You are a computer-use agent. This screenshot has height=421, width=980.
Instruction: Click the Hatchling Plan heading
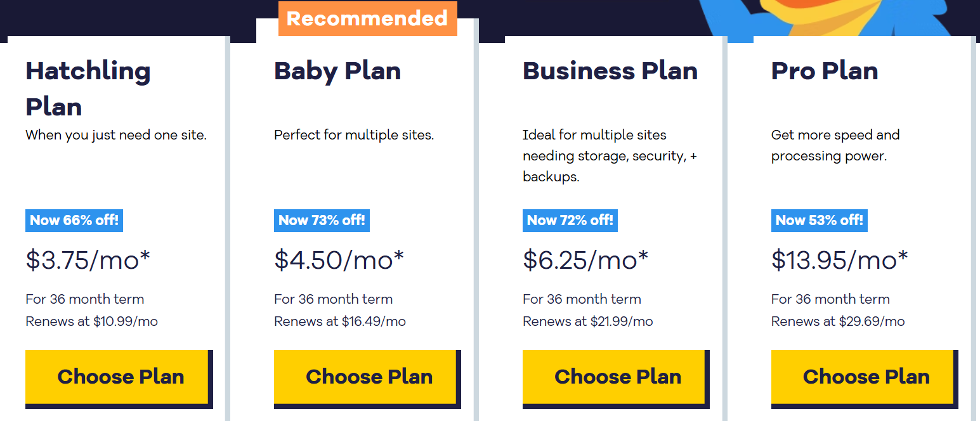click(x=88, y=89)
